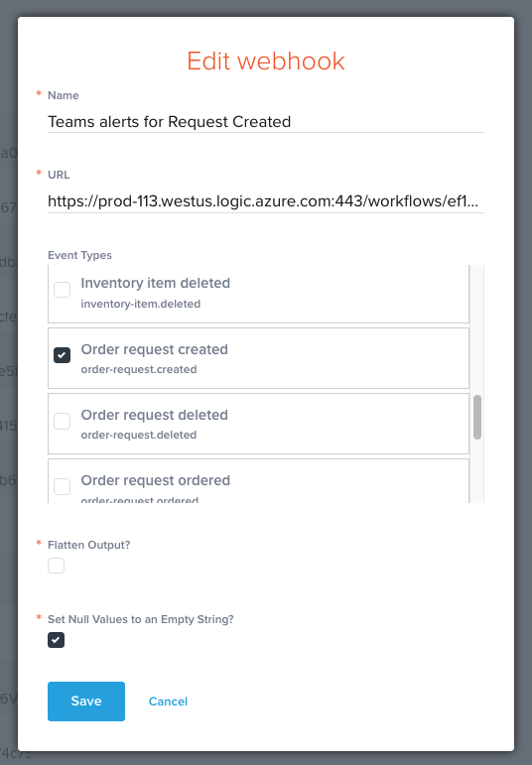Click the scrollbar track below the thumb

click(x=477, y=470)
